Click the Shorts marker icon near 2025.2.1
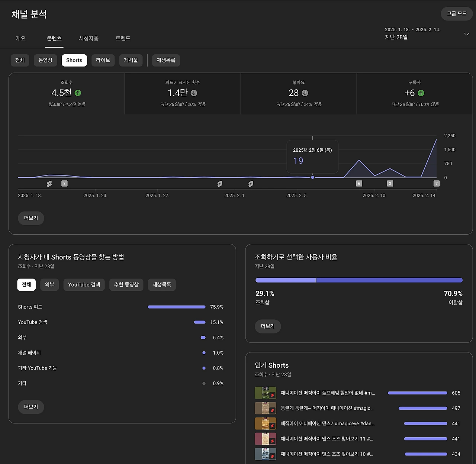 click(220, 183)
